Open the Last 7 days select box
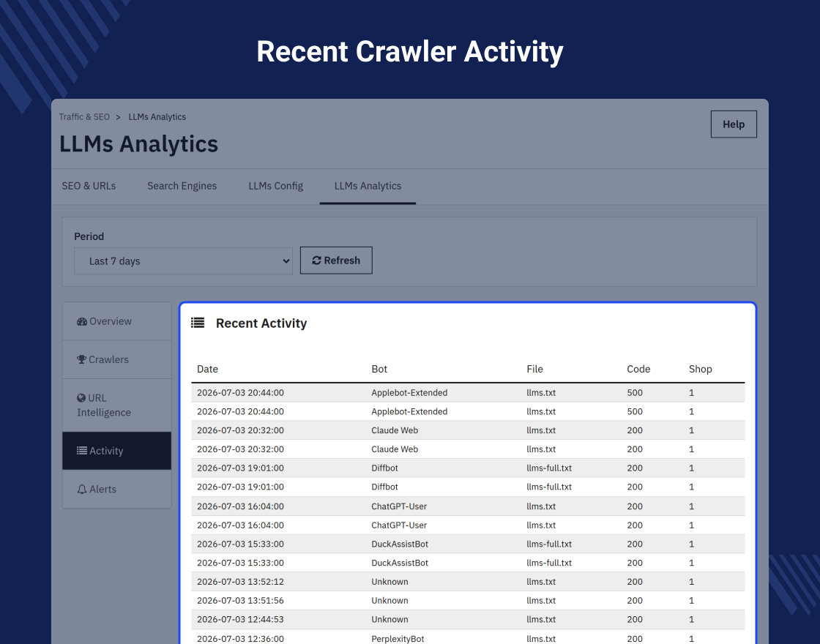The image size is (820, 644). point(183,261)
